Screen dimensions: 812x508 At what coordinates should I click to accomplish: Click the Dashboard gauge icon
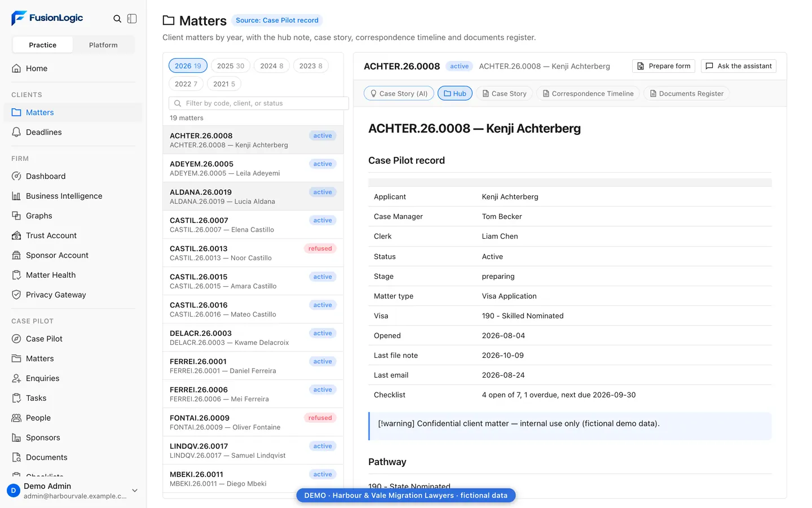[16, 176]
